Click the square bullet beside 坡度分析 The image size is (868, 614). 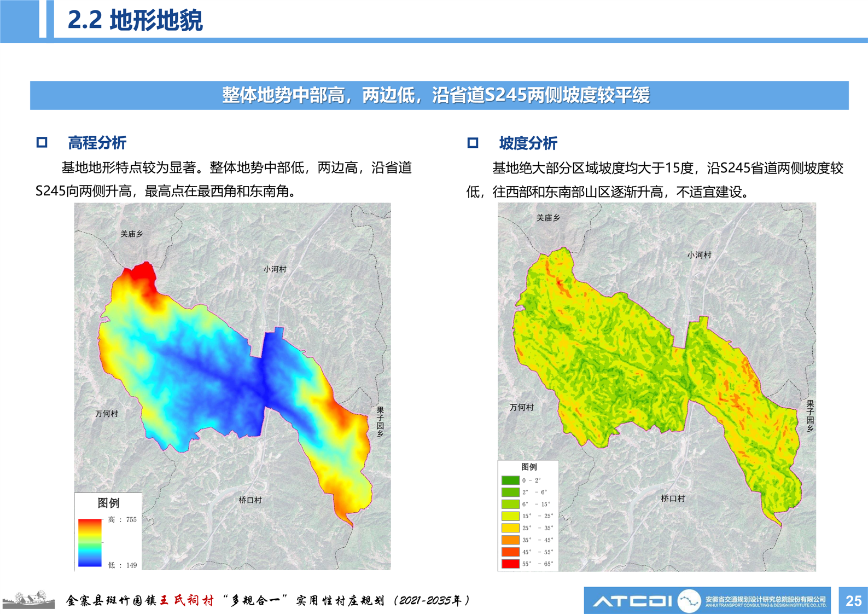click(473, 143)
